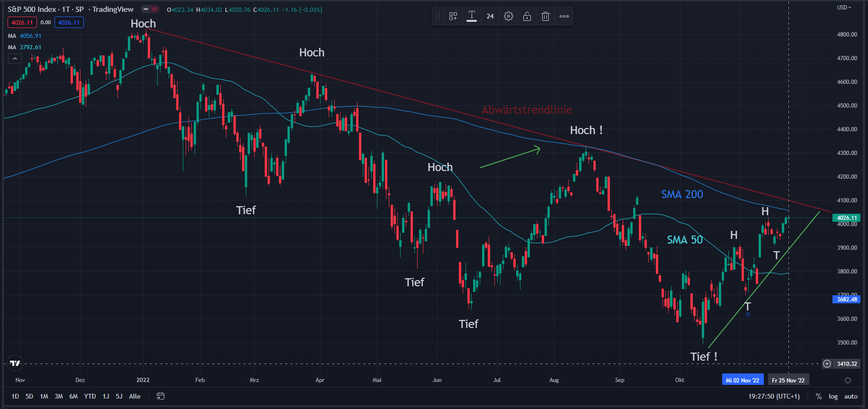Click selected T label anchor point
Screen dimensions: 868x409
click(748, 315)
